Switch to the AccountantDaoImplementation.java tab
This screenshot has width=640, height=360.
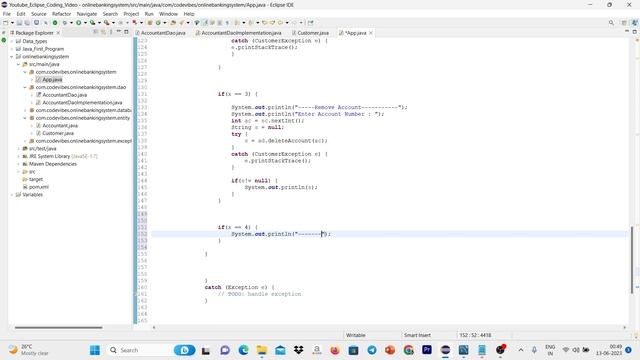[238, 33]
